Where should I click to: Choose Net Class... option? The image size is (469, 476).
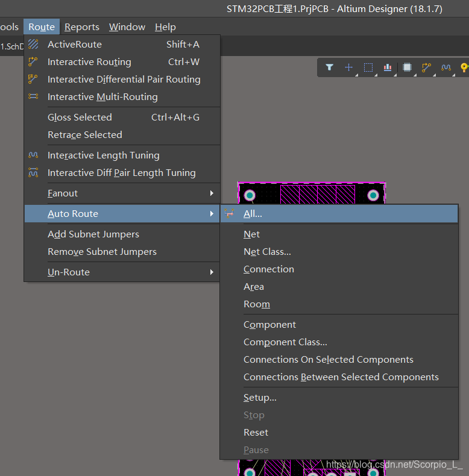click(339, 251)
